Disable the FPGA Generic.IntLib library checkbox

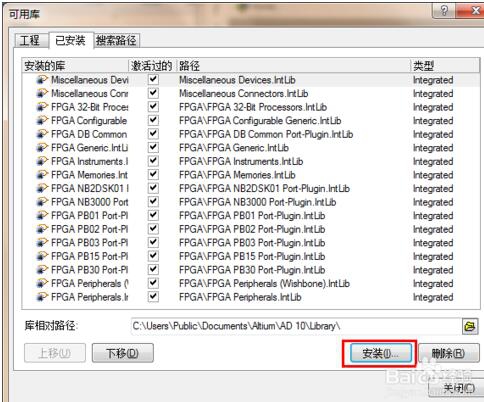pos(153,148)
